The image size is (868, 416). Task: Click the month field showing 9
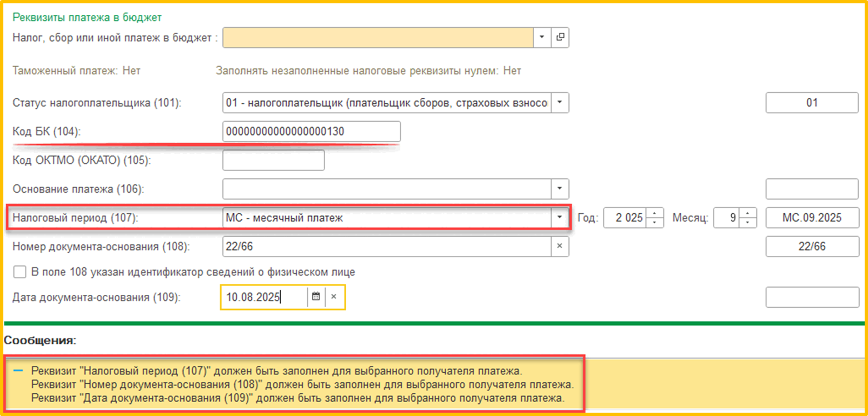727,218
